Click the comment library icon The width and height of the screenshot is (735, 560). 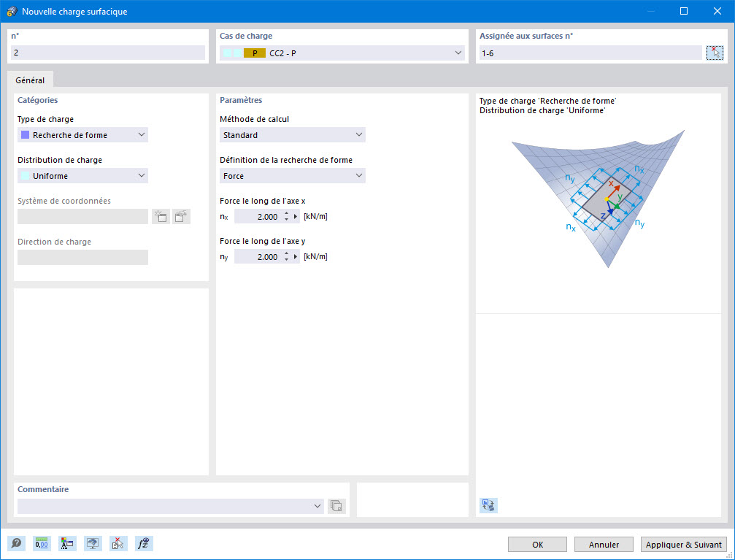(x=336, y=506)
